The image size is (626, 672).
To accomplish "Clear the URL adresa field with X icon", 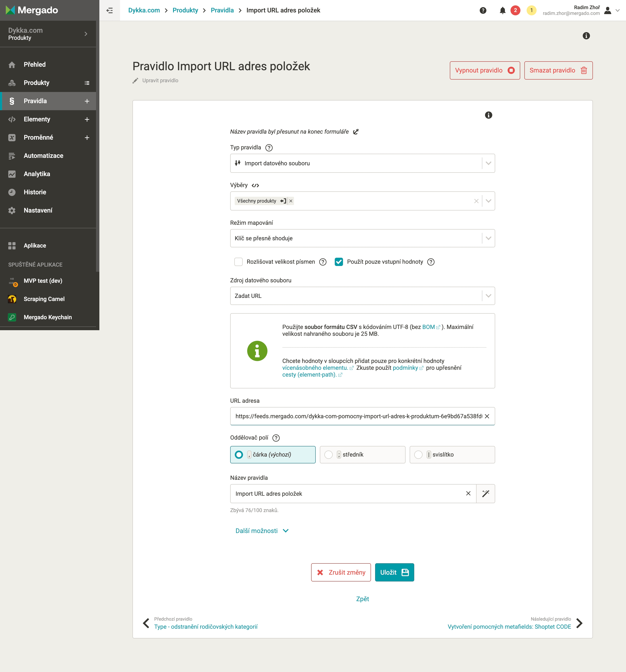I will coord(487,416).
